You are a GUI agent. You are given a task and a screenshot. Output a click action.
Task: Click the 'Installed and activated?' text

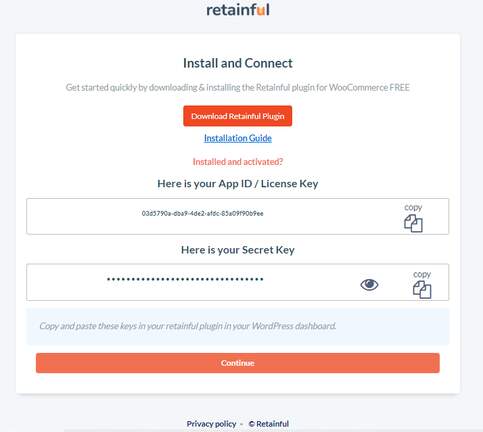[x=238, y=162]
